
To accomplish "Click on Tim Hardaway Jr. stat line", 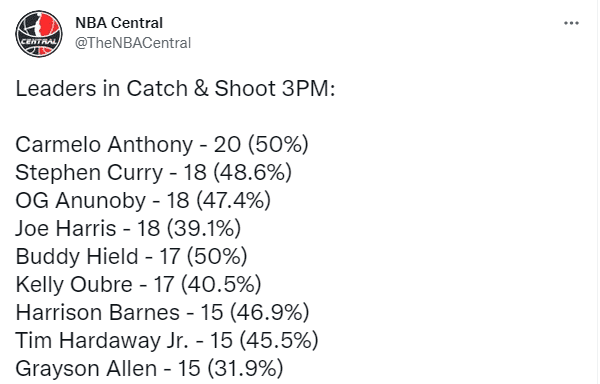I will pyautogui.click(x=167, y=341).
